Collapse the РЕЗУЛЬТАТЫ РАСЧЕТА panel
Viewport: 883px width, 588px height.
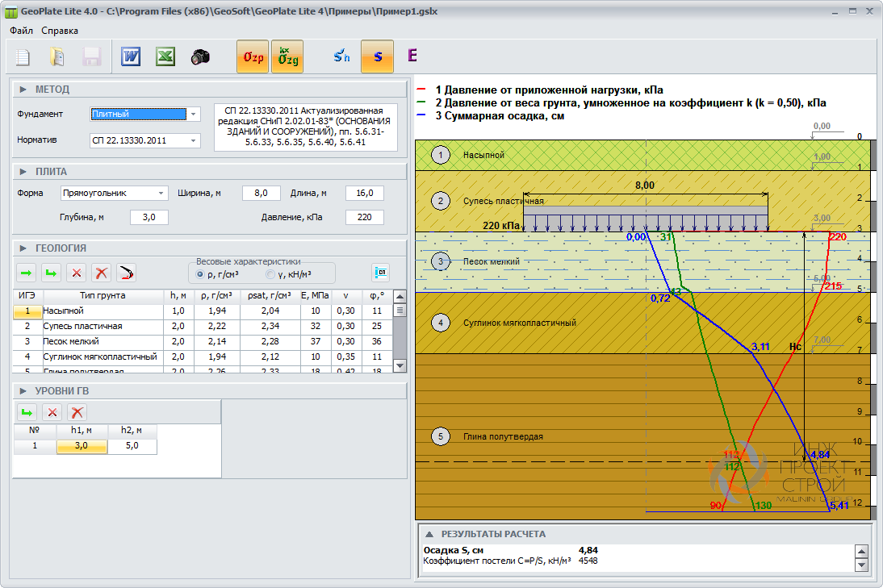coord(429,534)
